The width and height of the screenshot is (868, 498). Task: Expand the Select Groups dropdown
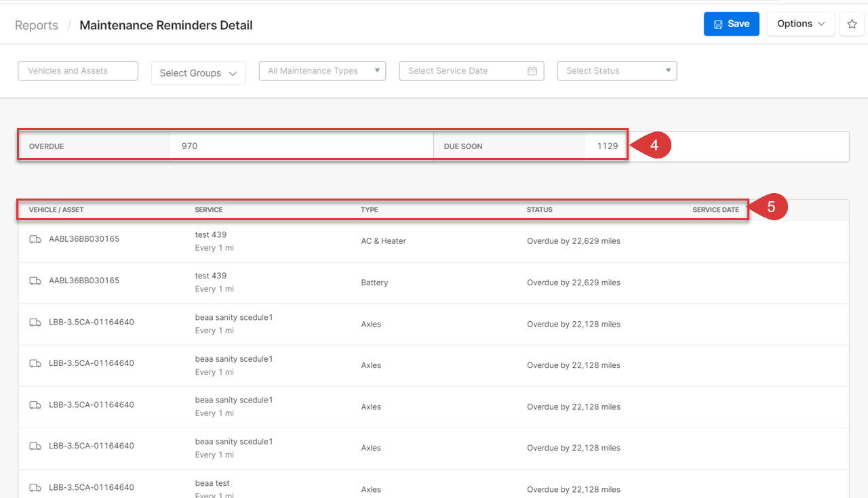coord(198,73)
